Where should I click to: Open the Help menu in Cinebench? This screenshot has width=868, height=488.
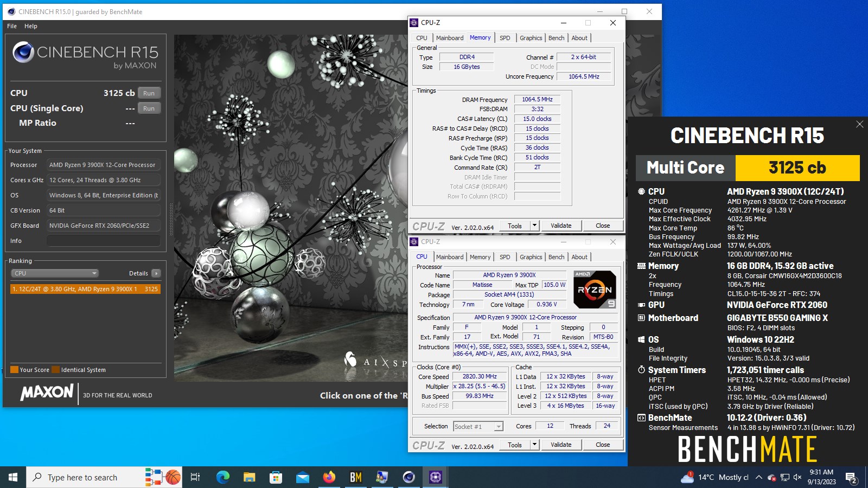[x=31, y=26]
